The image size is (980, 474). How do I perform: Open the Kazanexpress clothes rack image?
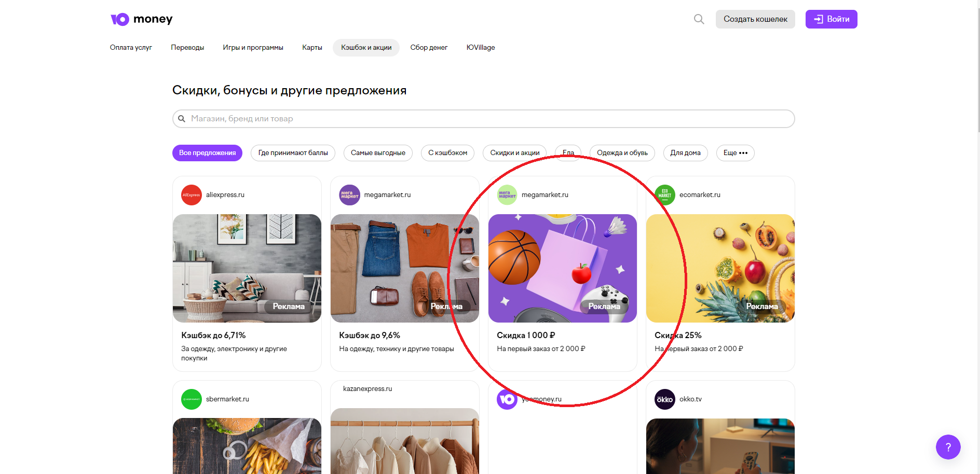click(405, 441)
